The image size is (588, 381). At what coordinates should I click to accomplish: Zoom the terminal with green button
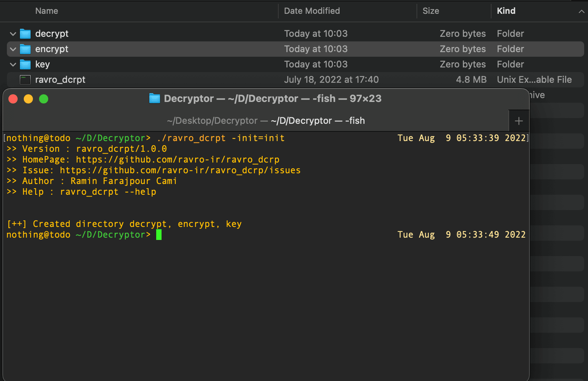(44, 99)
